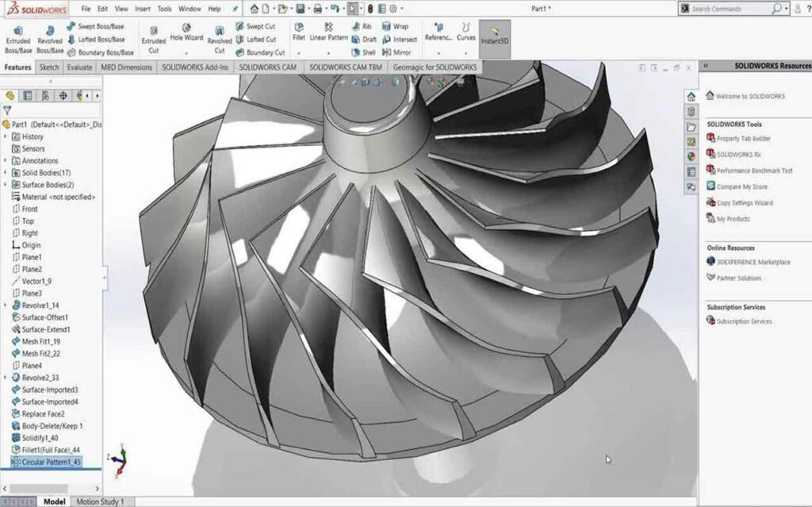This screenshot has height=507, width=812.
Task: Open the Curves dropdown arrow
Action: point(465,53)
